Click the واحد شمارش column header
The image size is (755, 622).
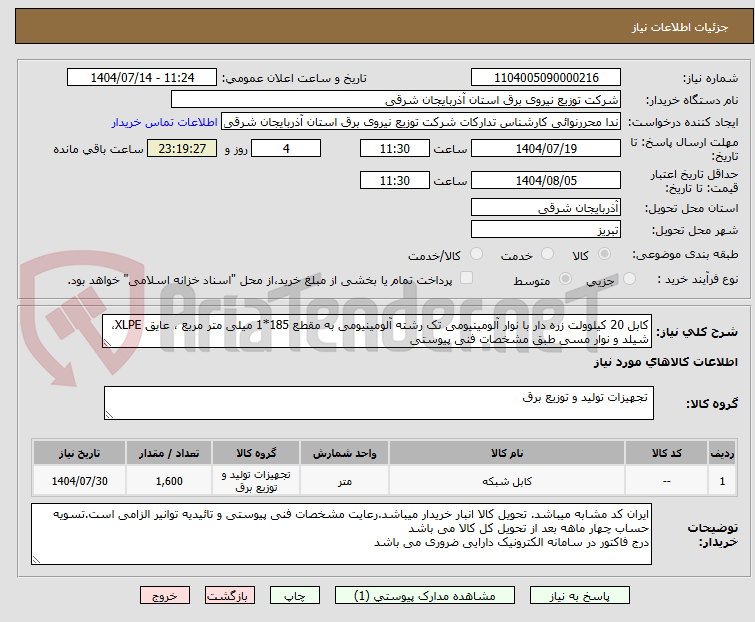344,453
